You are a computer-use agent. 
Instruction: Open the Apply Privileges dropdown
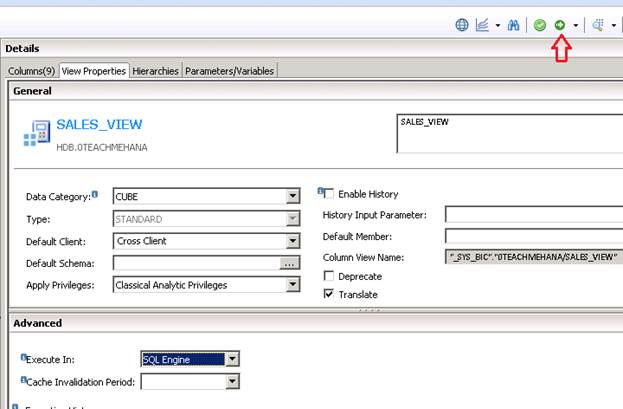coord(292,285)
